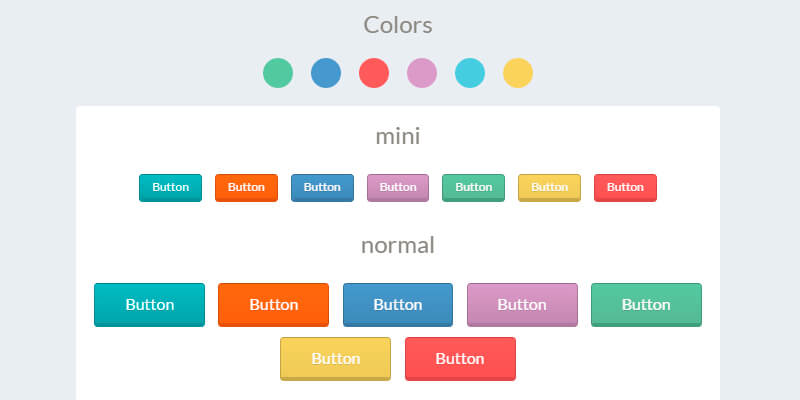Click the mini green Button
This screenshot has height=400, width=800.
click(x=473, y=187)
